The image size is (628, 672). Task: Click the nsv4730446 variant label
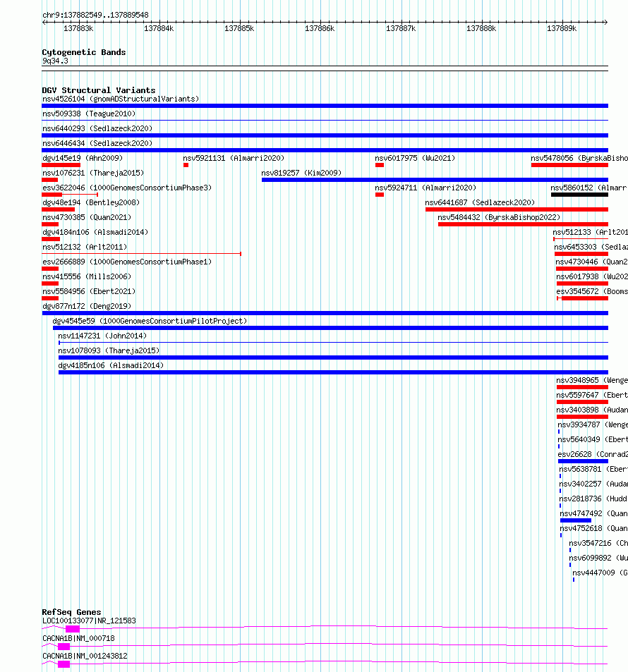(591, 262)
